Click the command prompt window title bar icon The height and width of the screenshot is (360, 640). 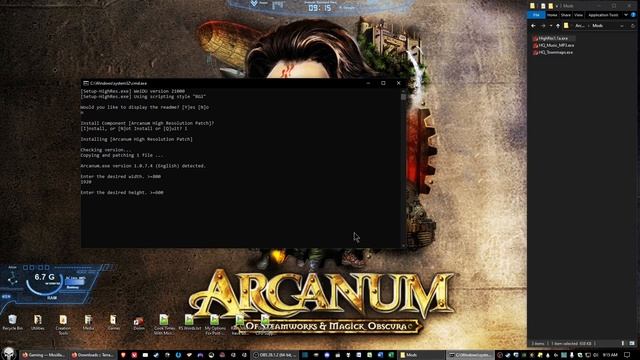[x=86, y=83]
